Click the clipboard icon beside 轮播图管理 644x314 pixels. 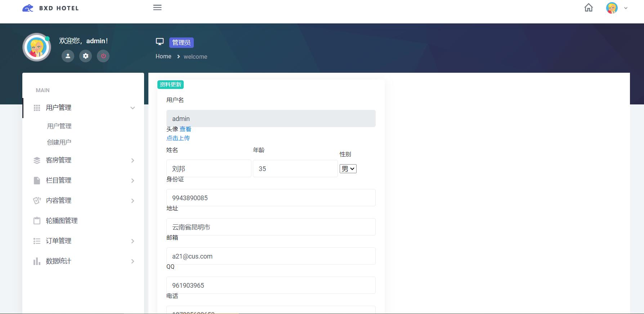37,221
